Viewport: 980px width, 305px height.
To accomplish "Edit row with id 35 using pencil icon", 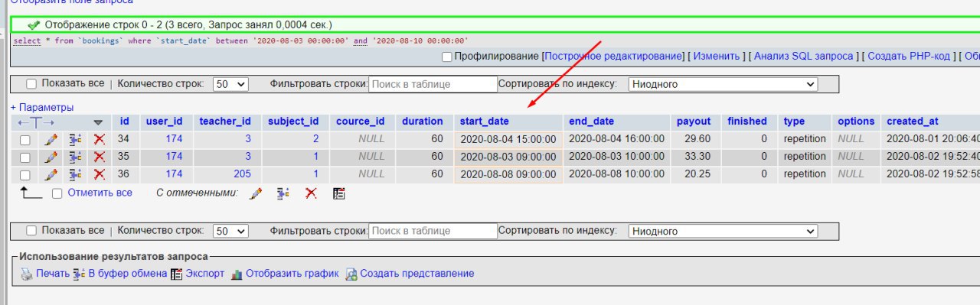I will click(x=51, y=157).
